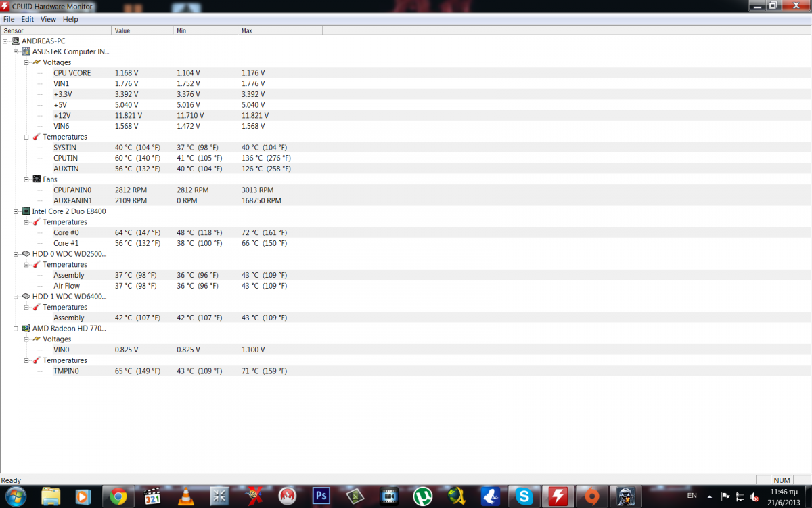Open Photoshop from the taskbar

tap(321, 496)
